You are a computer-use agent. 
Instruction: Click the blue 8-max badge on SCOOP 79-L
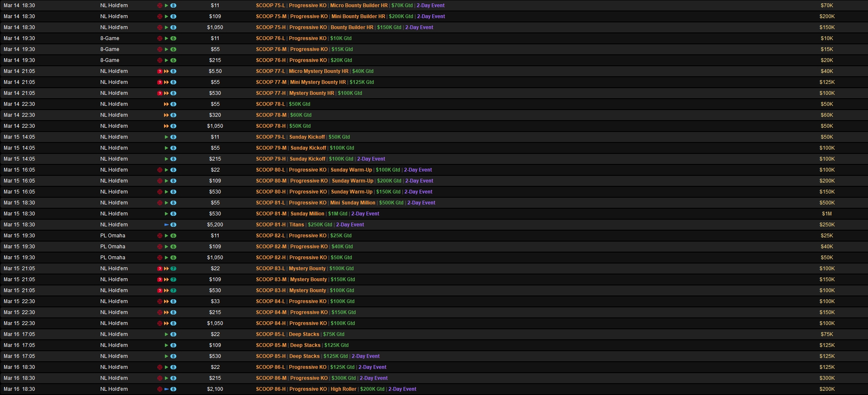point(173,137)
